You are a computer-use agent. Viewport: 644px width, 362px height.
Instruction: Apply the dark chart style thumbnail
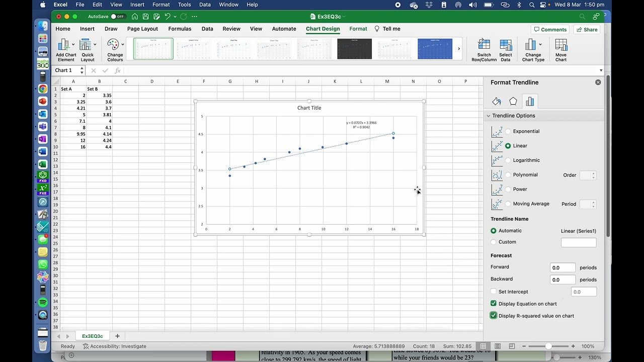[354, 49]
